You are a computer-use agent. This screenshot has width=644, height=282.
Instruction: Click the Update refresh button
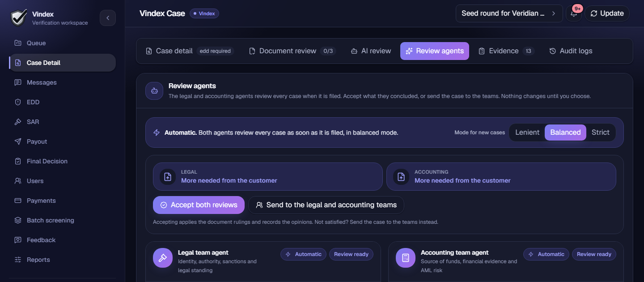(607, 13)
